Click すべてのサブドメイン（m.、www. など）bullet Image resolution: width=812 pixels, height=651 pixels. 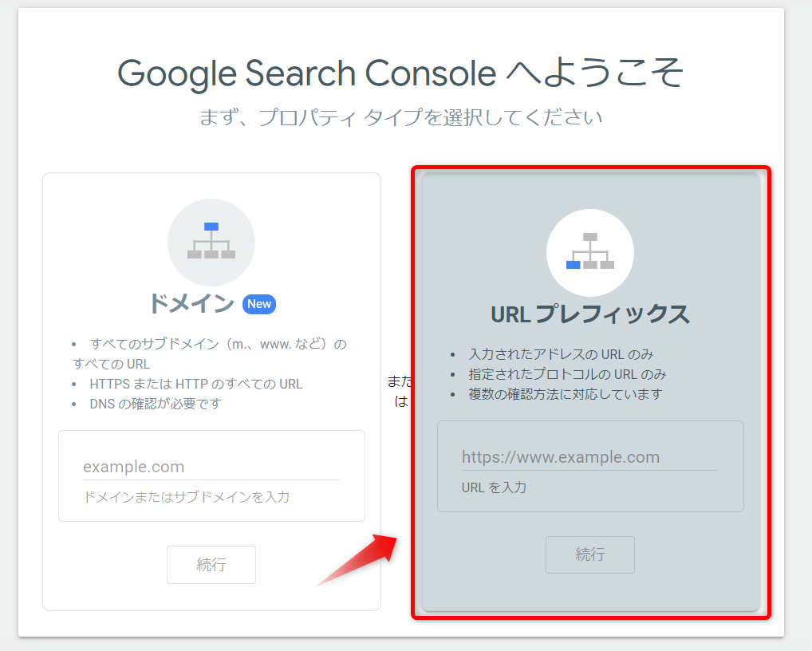point(210,353)
